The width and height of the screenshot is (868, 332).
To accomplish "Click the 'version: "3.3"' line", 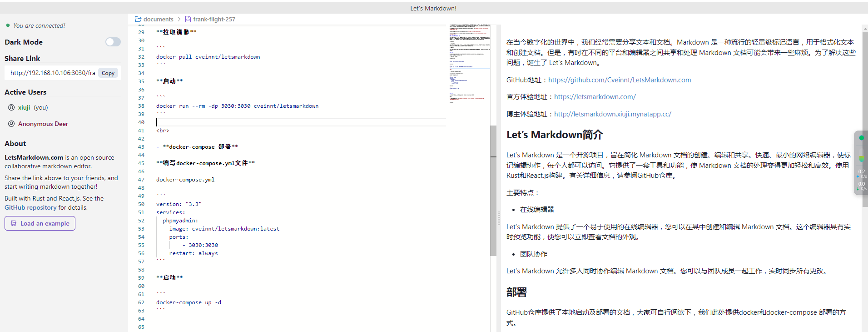I will click(179, 204).
